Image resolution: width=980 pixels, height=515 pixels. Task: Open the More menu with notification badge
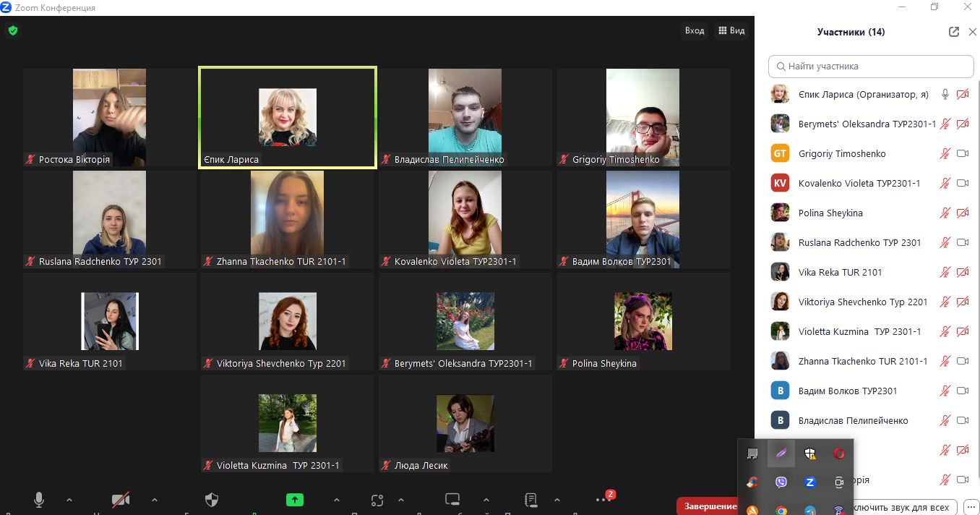602,499
